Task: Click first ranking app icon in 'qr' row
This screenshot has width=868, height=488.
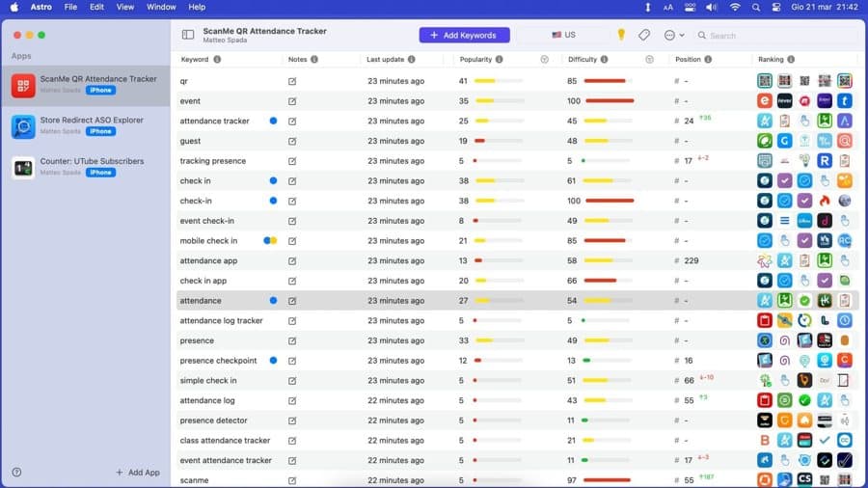Action: [765, 81]
